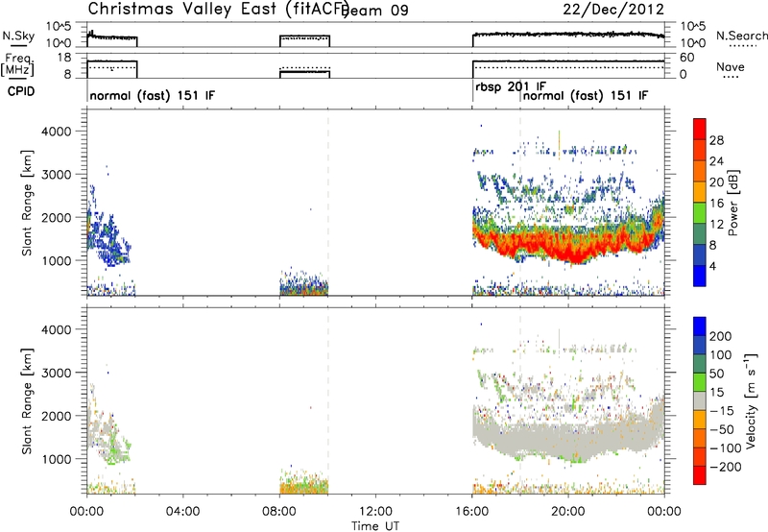The width and height of the screenshot is (768, 532).
Task: Click the '04:00' time axis tick label
Action: coord(182,512)
